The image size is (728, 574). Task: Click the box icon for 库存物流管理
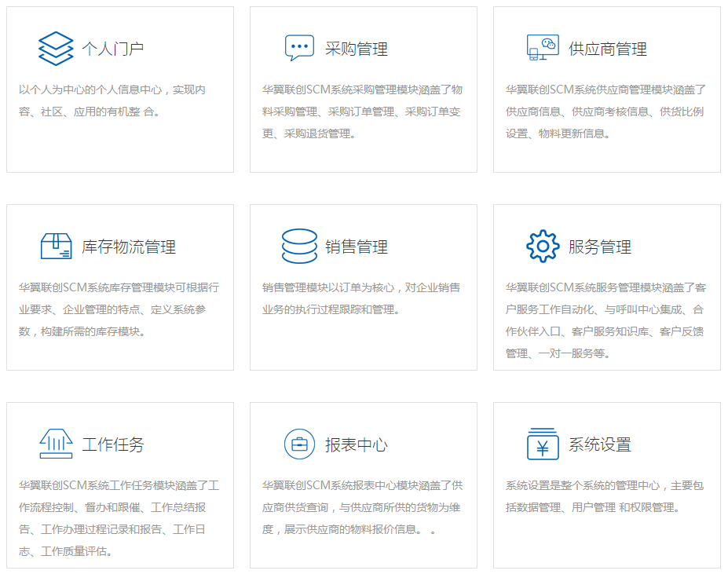click(56, 247)
